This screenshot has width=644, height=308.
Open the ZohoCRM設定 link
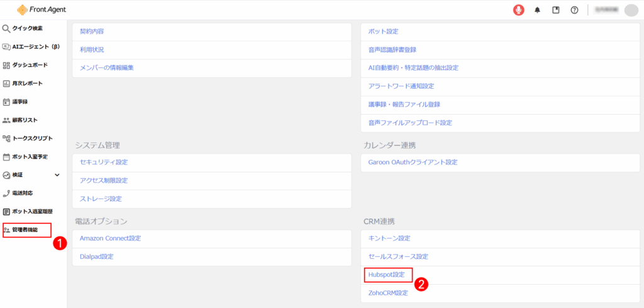(388, 293)
